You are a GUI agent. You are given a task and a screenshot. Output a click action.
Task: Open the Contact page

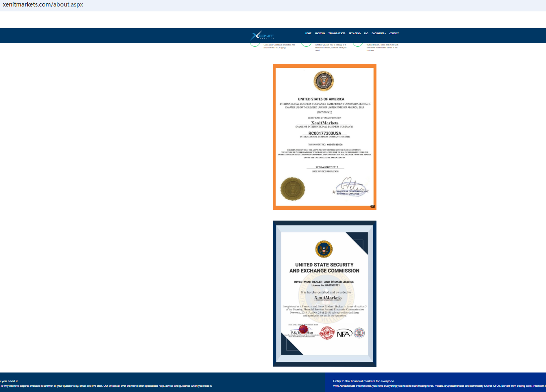pos(394,33)
